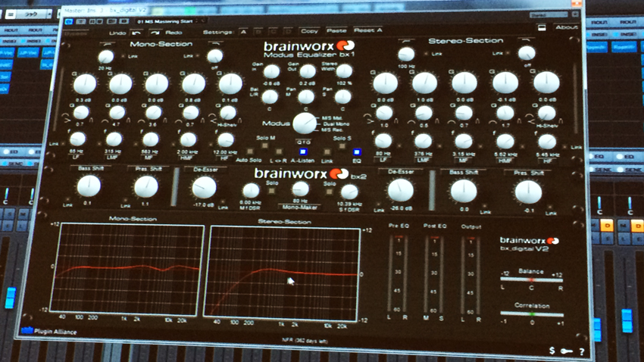Click the Stereo-Section high-pass filter slope icon
The width and height of the screenshot is (644, 362).
coord(406,41)
